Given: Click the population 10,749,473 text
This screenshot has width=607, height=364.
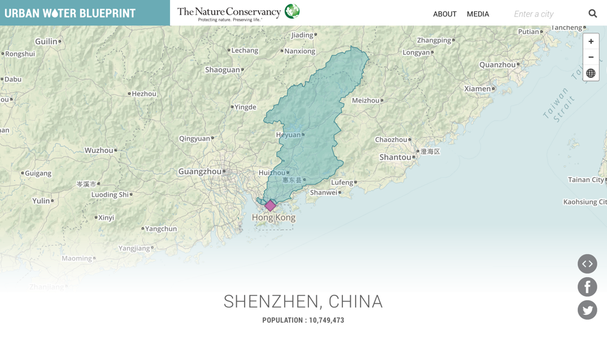Looking at the screenshot, I should 303,320.
